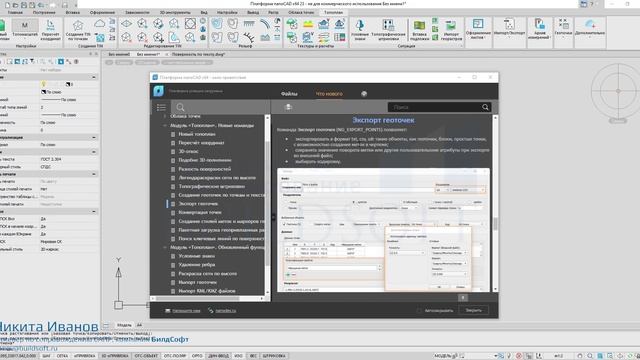Switch to the Оформление ribbon tab
This screenshot has width=640, height=360.
coord(102,13)
